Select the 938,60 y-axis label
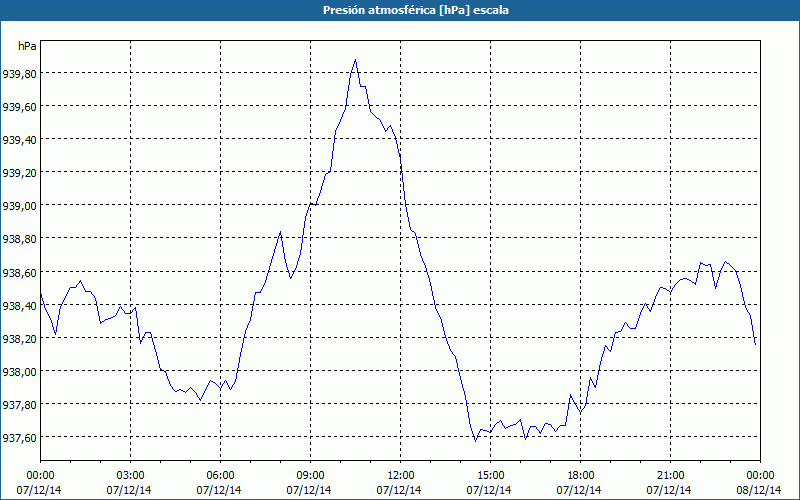The image size is (800, 500). click(19, 272)
